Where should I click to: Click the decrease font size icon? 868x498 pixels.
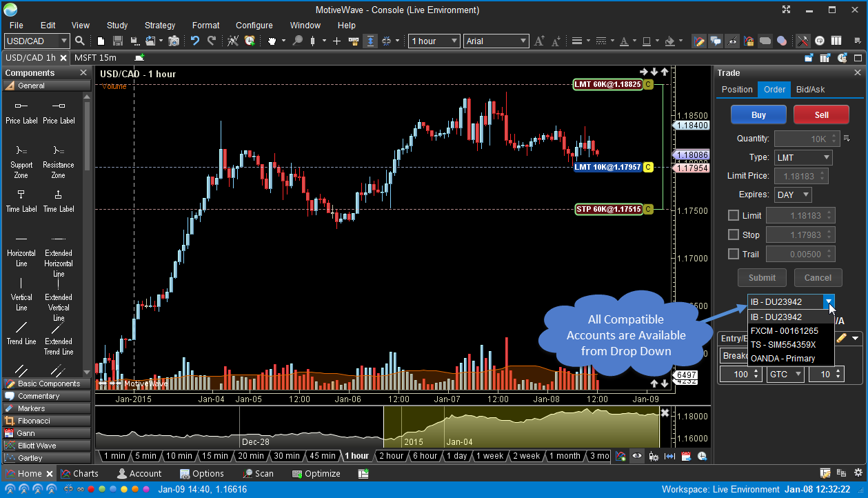[x=556, y=41]
